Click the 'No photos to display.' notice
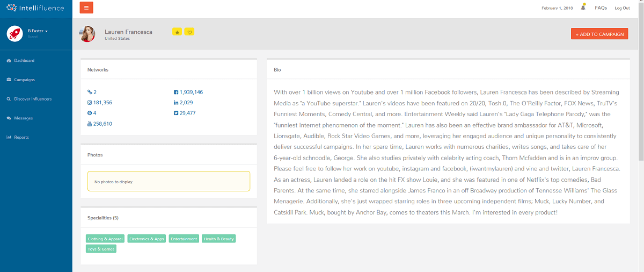644x272 pixels. [x=169, y=181]
